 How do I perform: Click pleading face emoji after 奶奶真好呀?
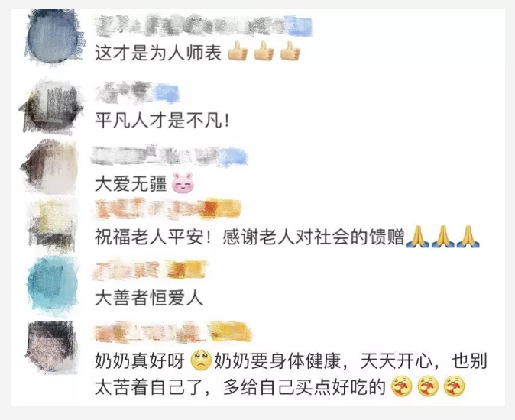(x=201, y=360)
